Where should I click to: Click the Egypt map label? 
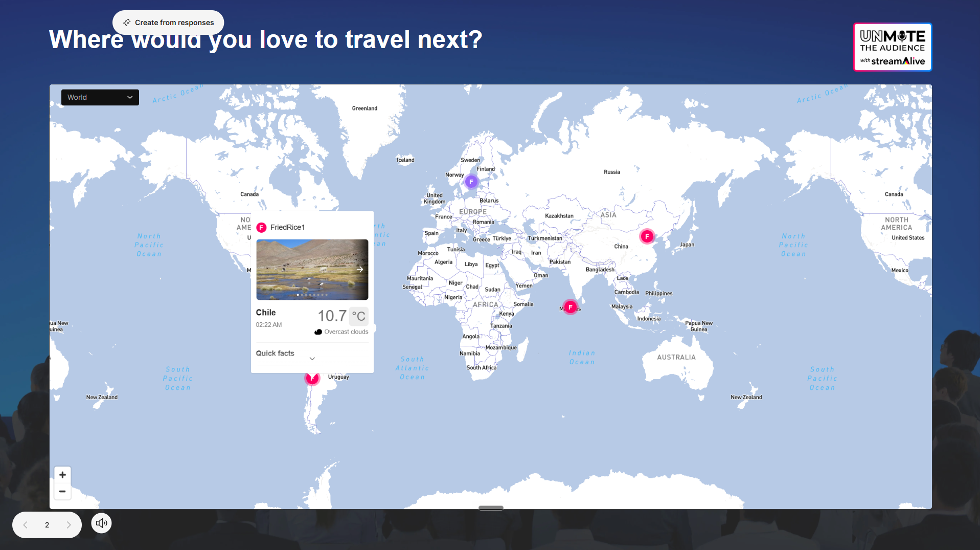[492, 266]
